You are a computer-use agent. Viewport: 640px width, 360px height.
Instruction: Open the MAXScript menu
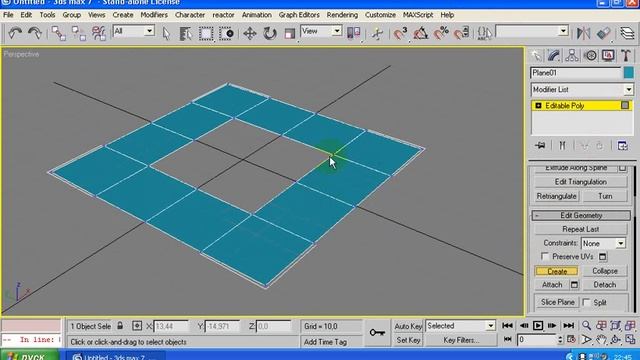pyautogui.click(x=418, y=15)
